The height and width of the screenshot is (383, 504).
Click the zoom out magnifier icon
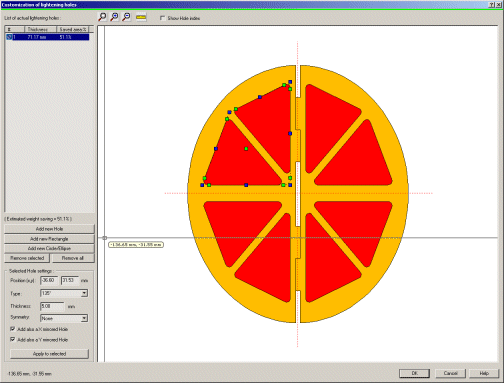[126, 17]
